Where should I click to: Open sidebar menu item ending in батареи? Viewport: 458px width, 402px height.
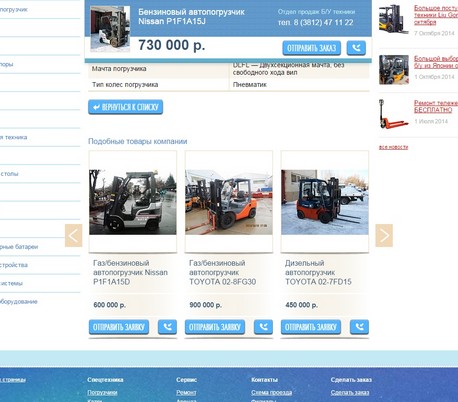point(19,247)
